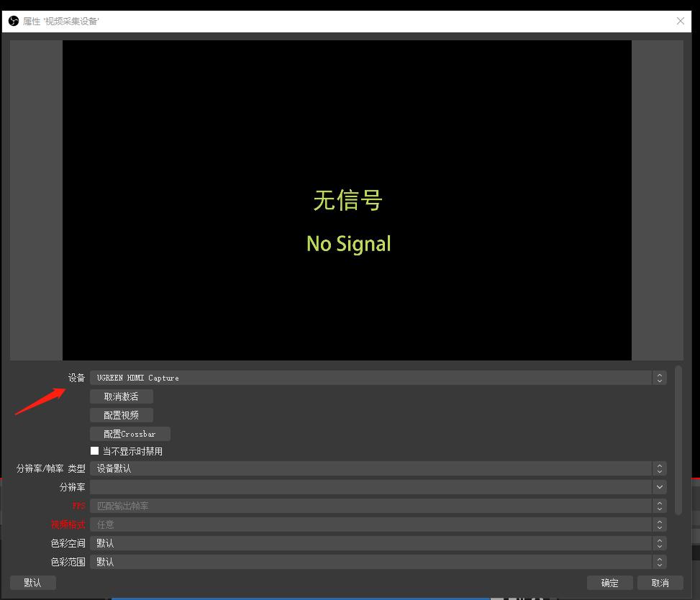Click stepper arrows next to FPS field
The height and width of the screenshot is (600, 700).
[659, 506]
